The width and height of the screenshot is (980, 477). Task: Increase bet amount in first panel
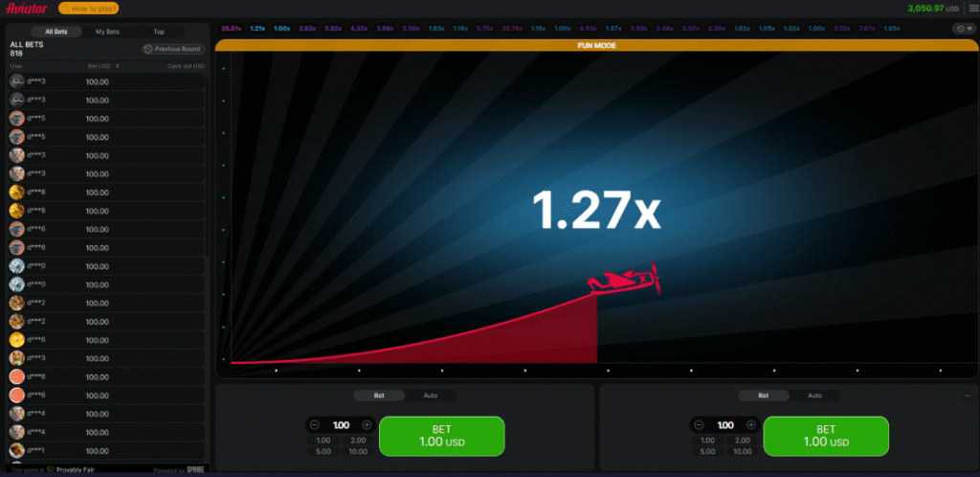[x=367, y=425]
